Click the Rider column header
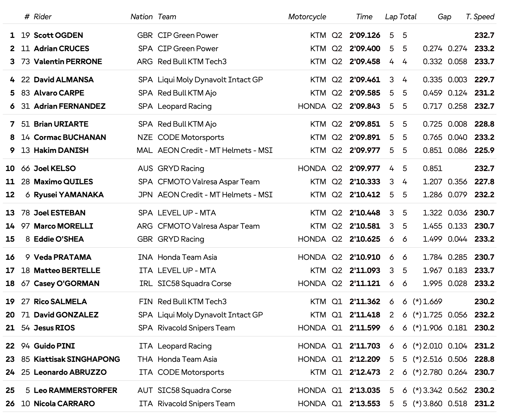 point(43,17)
